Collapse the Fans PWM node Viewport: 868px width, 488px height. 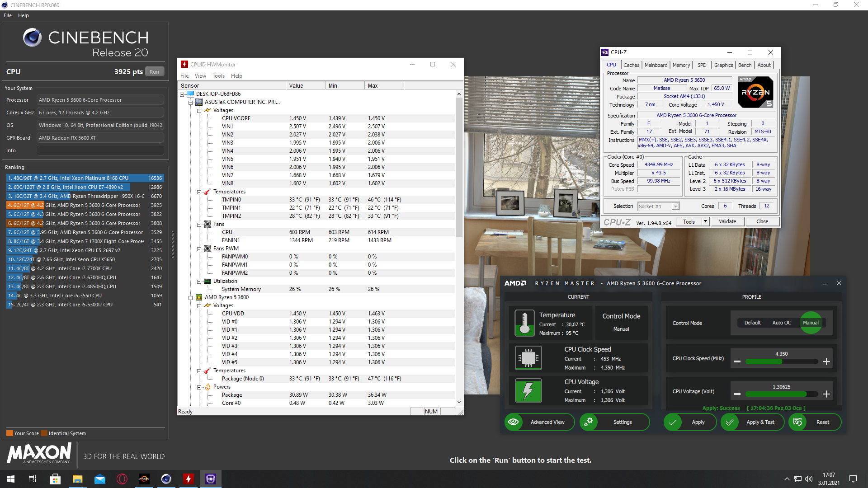[199, 249]
